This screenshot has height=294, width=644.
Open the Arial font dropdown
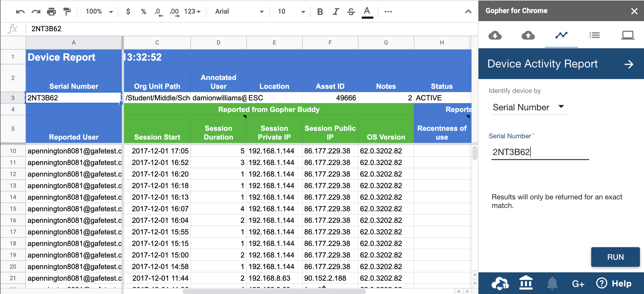coord(239,12)
